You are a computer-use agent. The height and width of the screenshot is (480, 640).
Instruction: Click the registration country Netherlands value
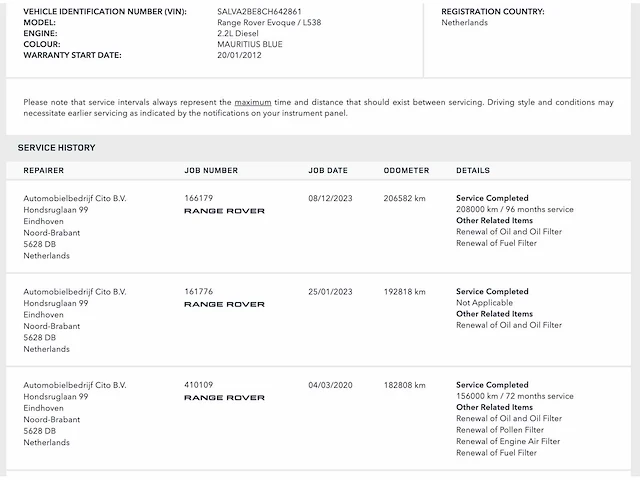click(x=464, y=22)
